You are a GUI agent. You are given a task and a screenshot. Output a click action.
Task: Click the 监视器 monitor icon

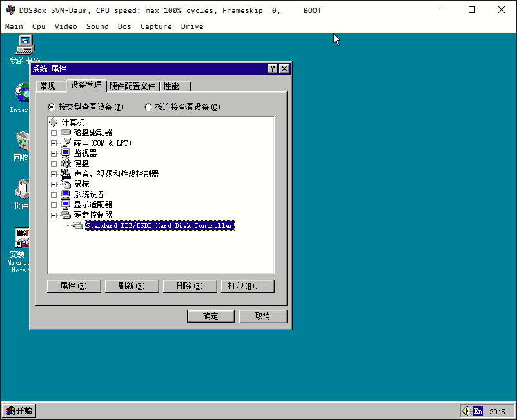(66, 153)
